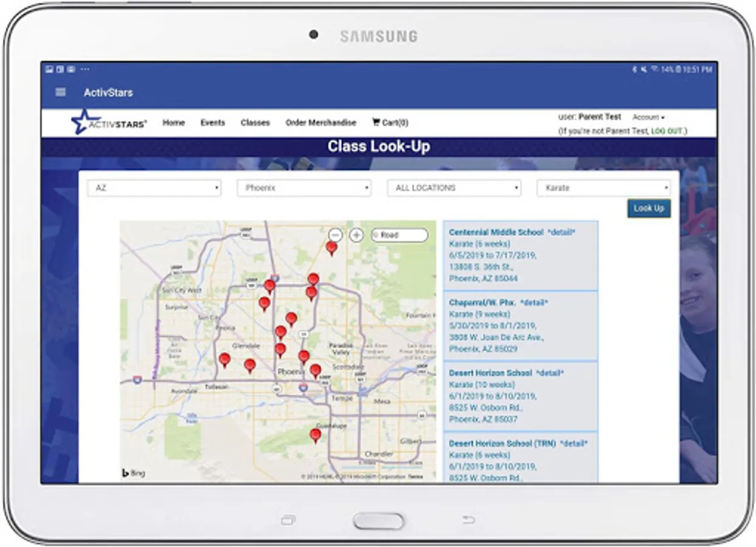
Task: Go to the Home page
Action: click(x=174, y=122)
